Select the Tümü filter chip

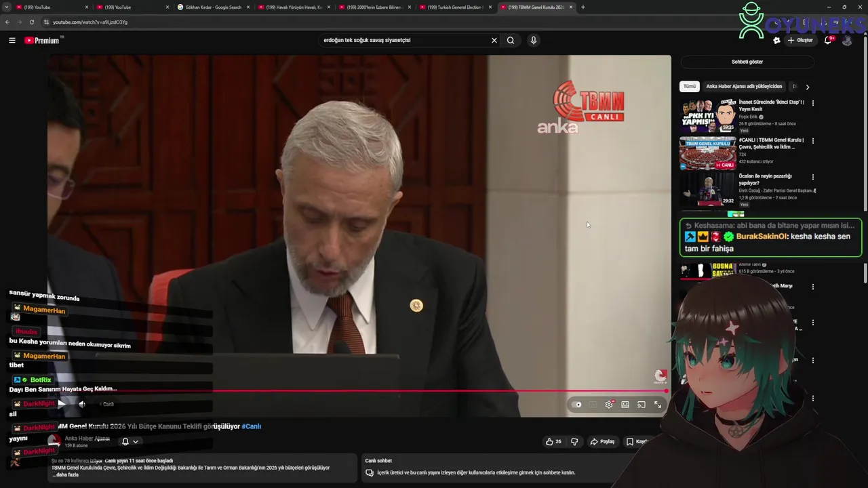tap(690, 87)
